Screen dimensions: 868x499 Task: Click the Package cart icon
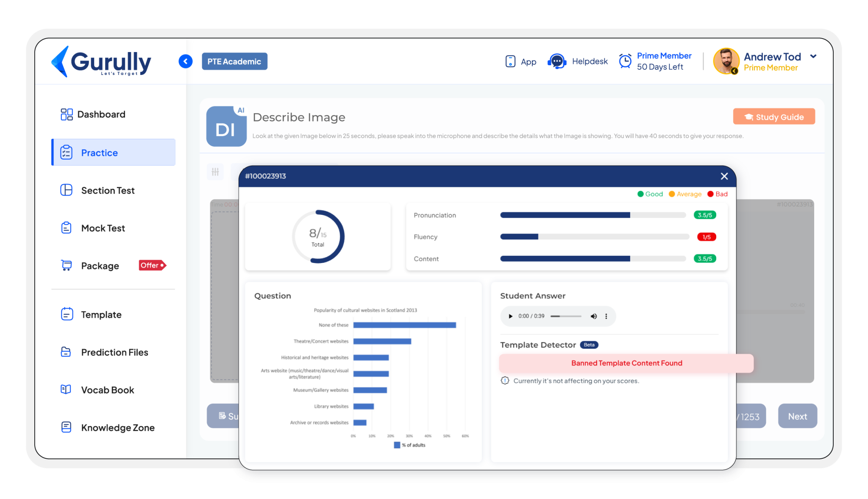coord(67,265)
